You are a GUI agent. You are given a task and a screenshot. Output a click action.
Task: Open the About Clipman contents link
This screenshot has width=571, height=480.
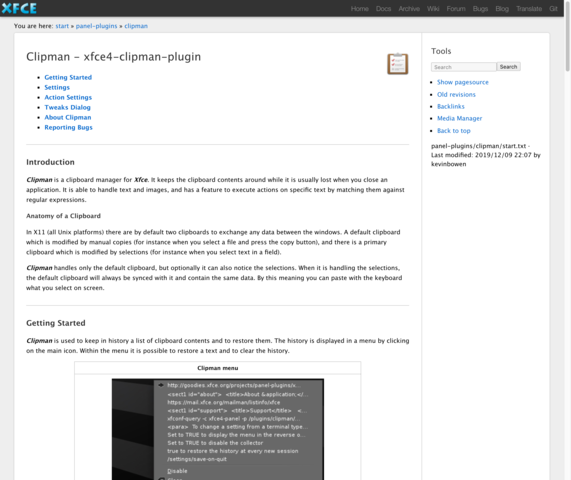tap(68, 117)
